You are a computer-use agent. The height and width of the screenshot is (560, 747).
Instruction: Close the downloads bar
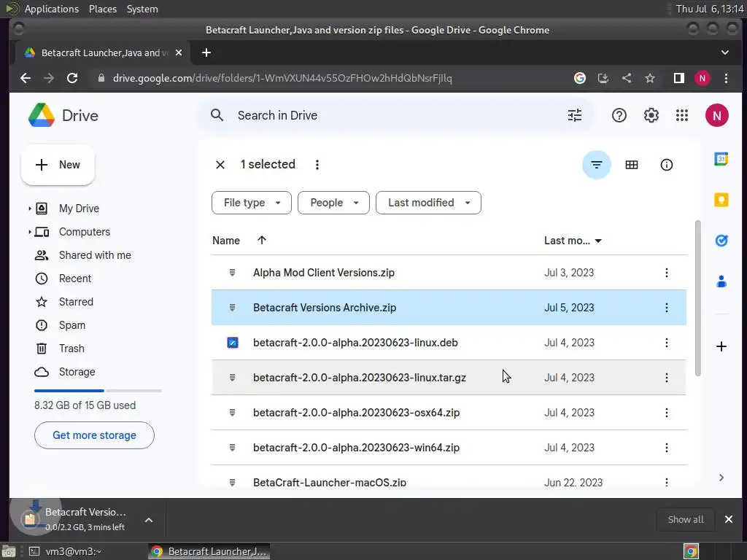click(729, 519)
